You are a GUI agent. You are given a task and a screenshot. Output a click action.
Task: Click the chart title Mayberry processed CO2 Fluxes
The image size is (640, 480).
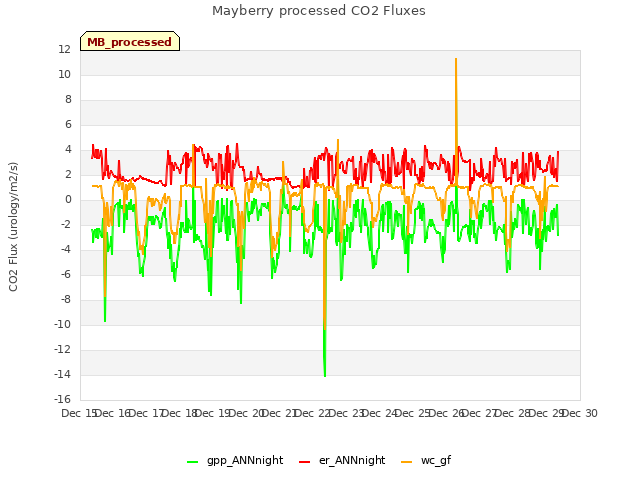pyautogui.click(x=319, y=11)
